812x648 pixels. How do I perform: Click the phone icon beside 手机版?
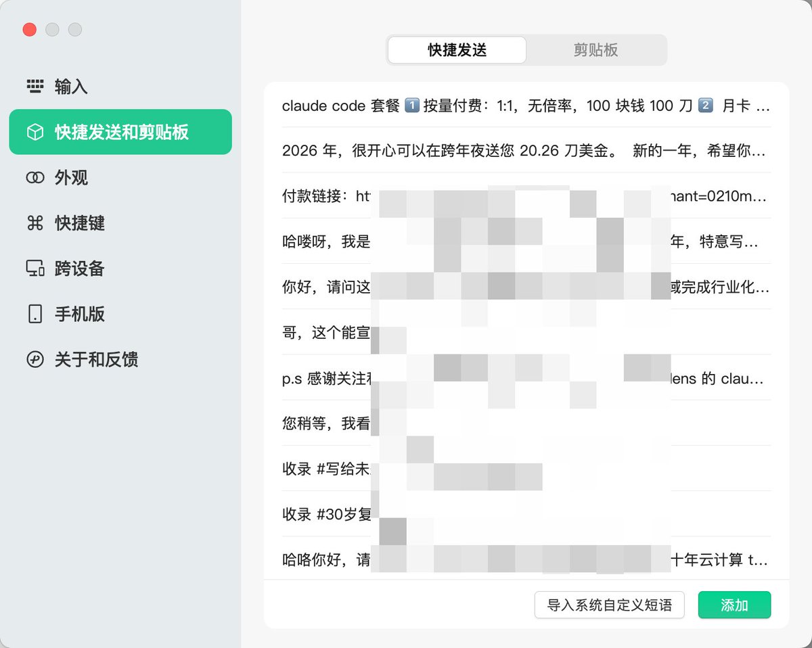point(35,313)
